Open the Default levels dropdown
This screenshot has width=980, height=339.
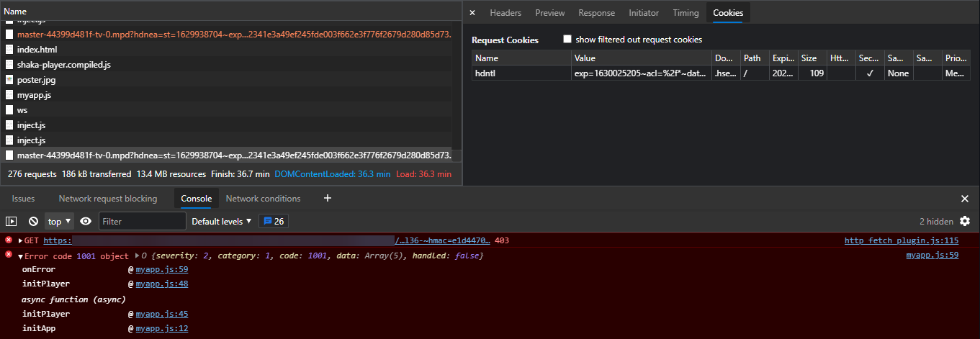(222, 222)
